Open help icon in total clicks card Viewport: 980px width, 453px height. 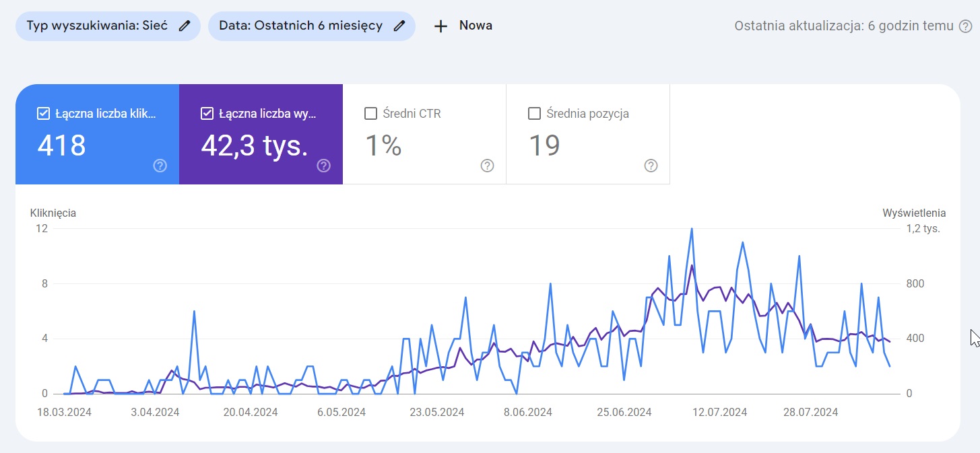tap(160, 166)
